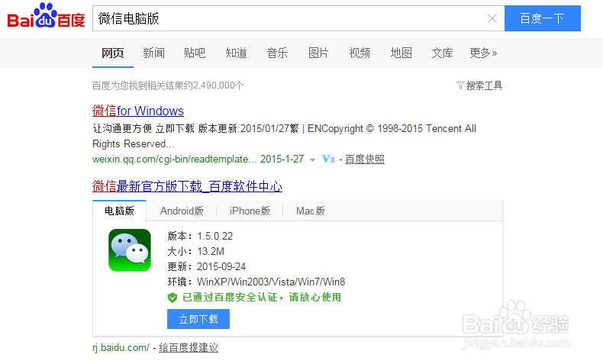Screen dimensions: 603x364
Task: Expand the 更多» menu
Action: (483, 53)
